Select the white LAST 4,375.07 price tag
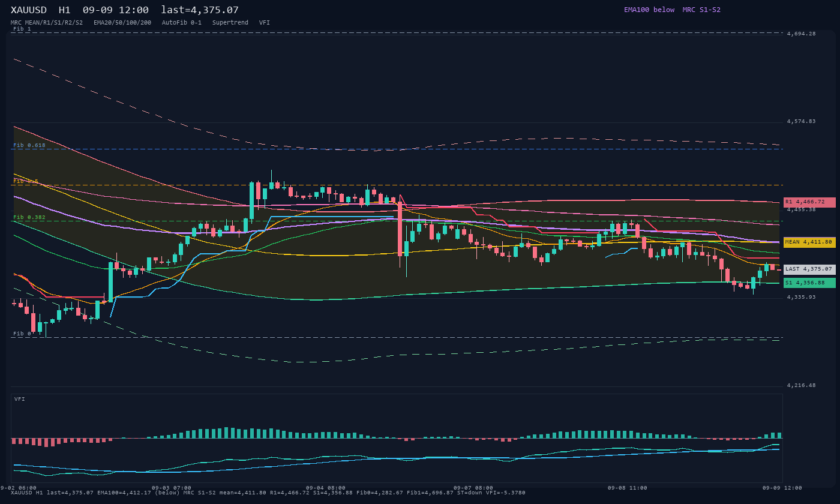The width and height of the screenshot is (840, 504). [809, 269]
